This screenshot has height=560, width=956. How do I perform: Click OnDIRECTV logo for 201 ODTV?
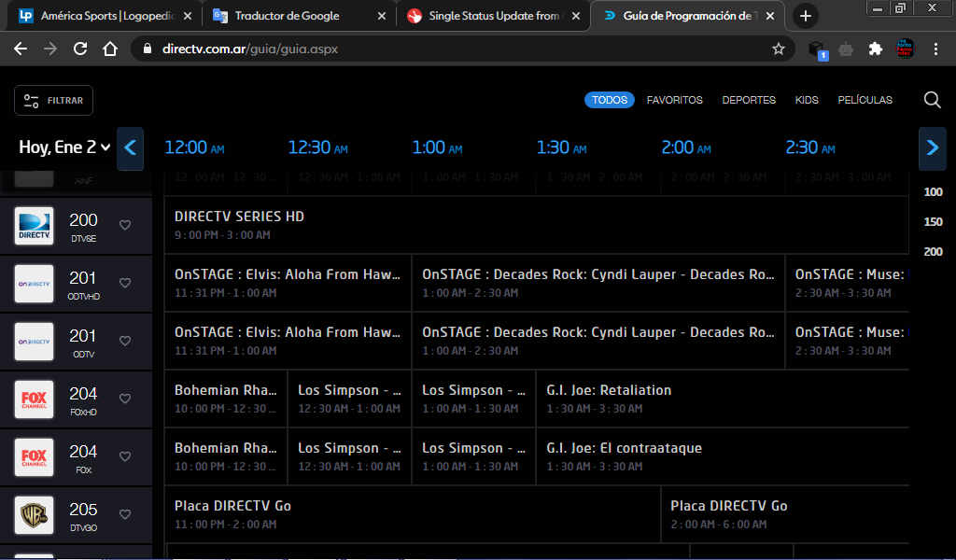(x=35, y=342)
